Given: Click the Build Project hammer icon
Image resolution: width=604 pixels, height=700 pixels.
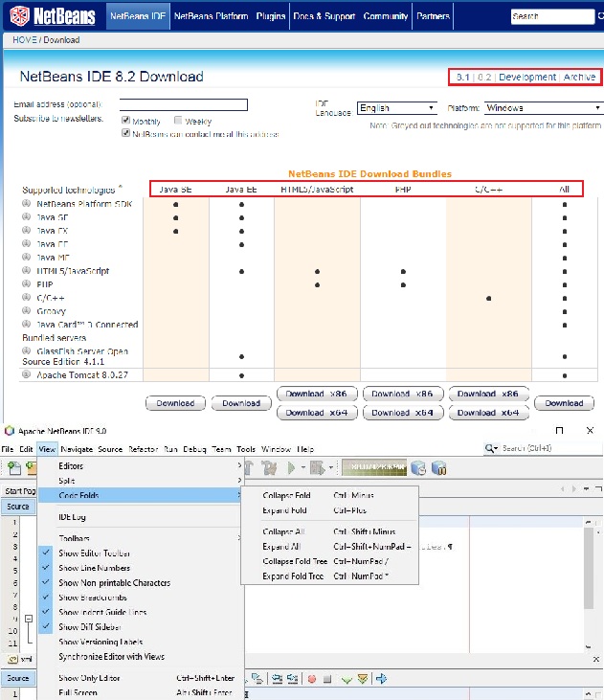Looking at the screenshot, I should (249, 468).
